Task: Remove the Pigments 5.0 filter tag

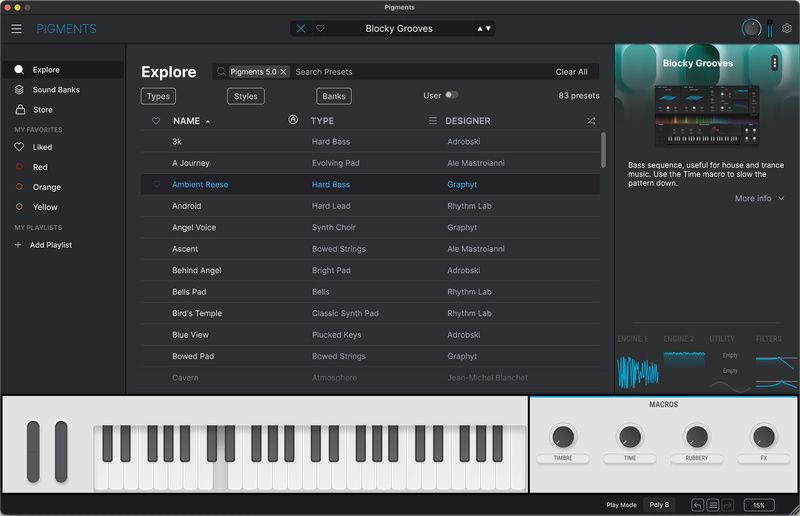Action: [x=283, y=72]
